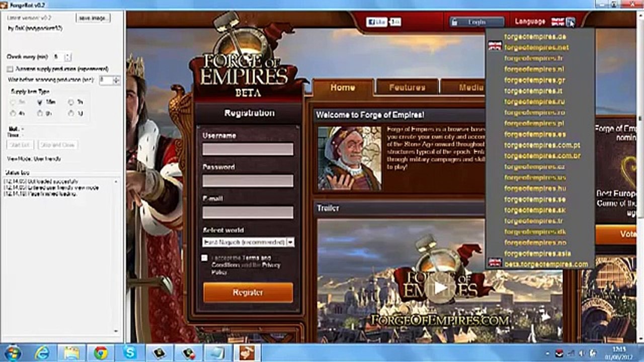
Task: Adjust the Check every (min) stepper
Action: pos(68,57)
